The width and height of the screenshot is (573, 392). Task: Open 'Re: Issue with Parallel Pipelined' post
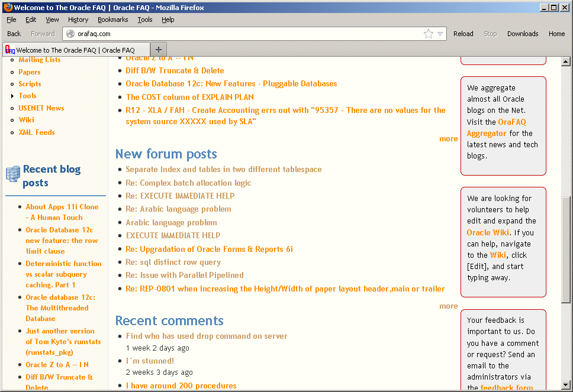coord(185,275)
